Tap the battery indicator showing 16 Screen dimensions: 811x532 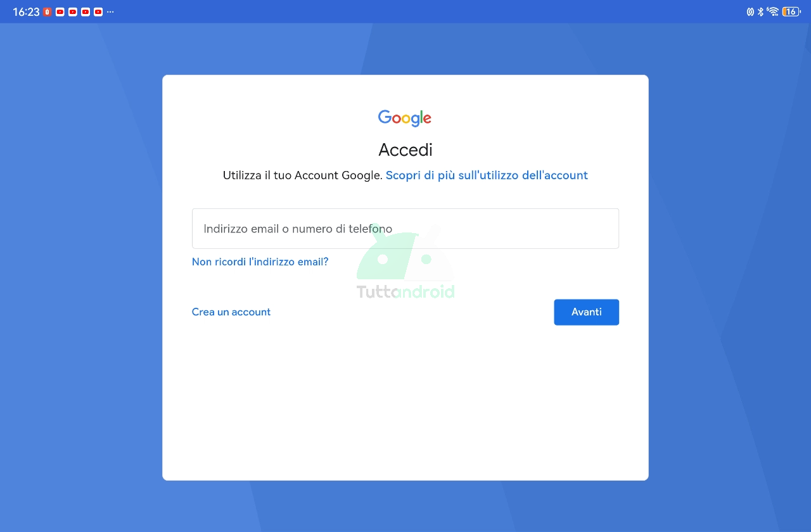click(x=791, y=11)
